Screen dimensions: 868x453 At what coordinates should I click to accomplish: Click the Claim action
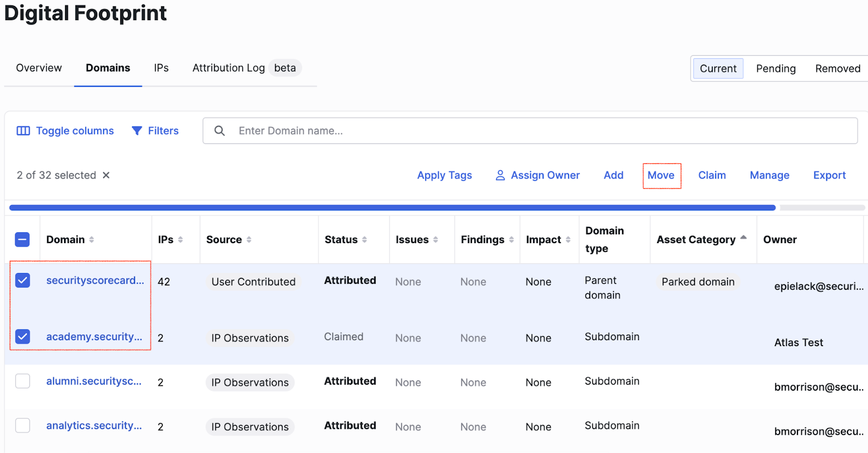point(712,175)
